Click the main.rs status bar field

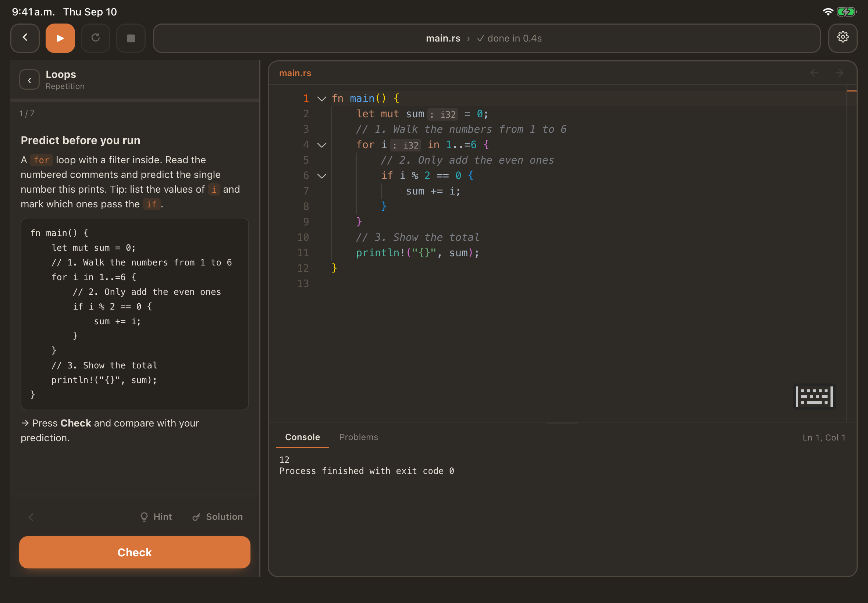(487, 38)
